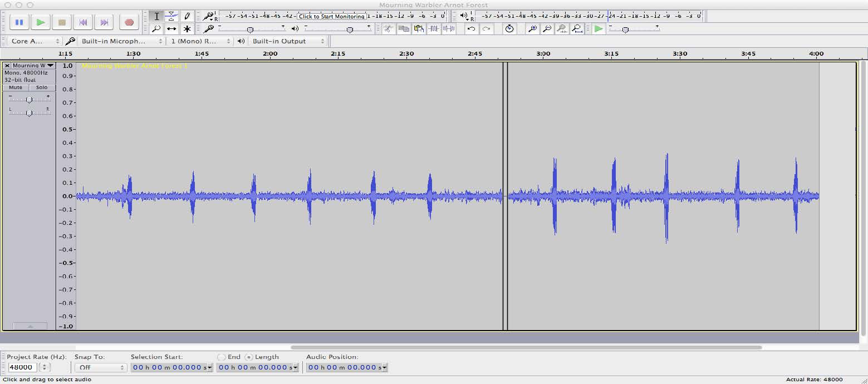Switch to the Draw tool
This screenshot has height=384, width=868.
coord(187,16)
